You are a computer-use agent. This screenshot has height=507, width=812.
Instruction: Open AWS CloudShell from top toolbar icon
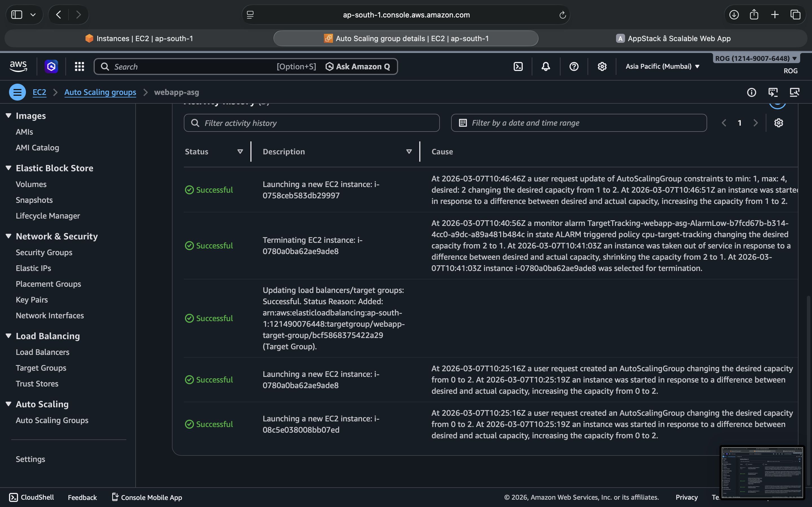coord(518,66)
